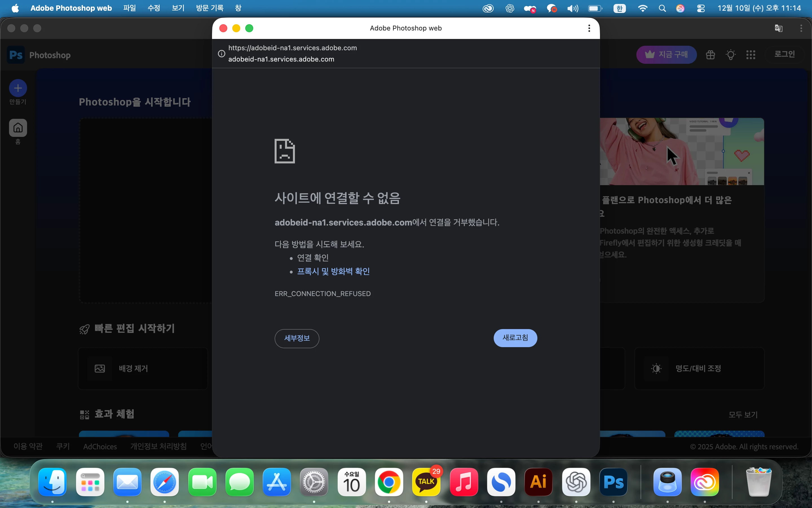Open Spotlight search in the menu bar
Image resolution: width=812 pixels, height=508 pixels.
click(662, 8)
